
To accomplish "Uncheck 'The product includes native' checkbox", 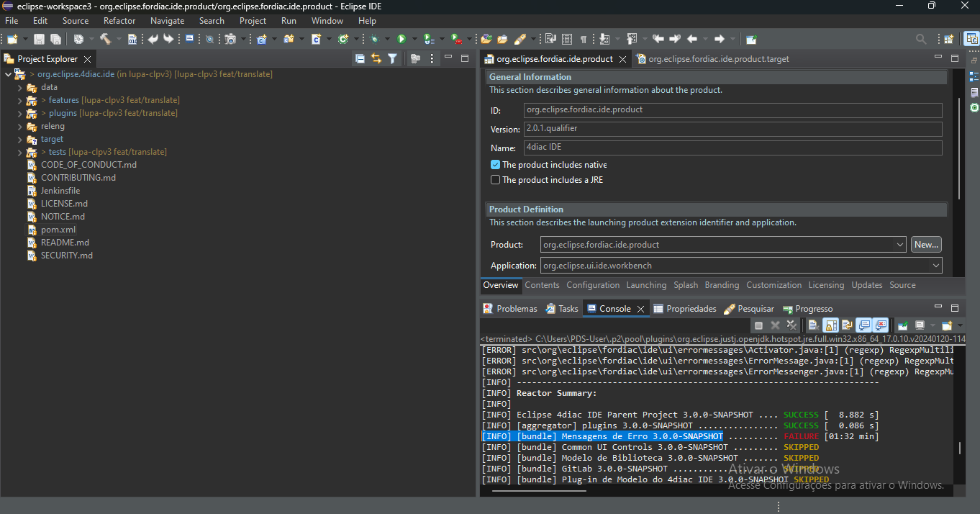I will (x=495, y=165).
